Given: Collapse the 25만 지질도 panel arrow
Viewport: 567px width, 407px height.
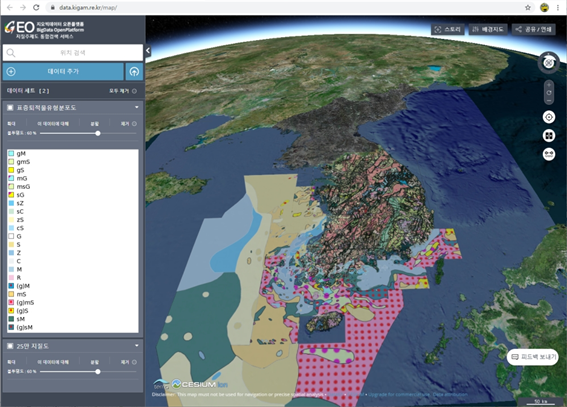Looking at the screenshot, I should tap(137, 346).
